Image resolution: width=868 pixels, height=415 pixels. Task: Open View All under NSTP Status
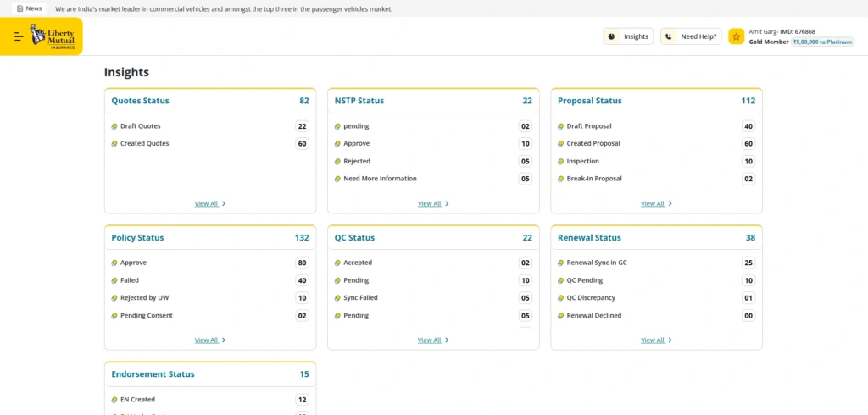pos(432,203)
